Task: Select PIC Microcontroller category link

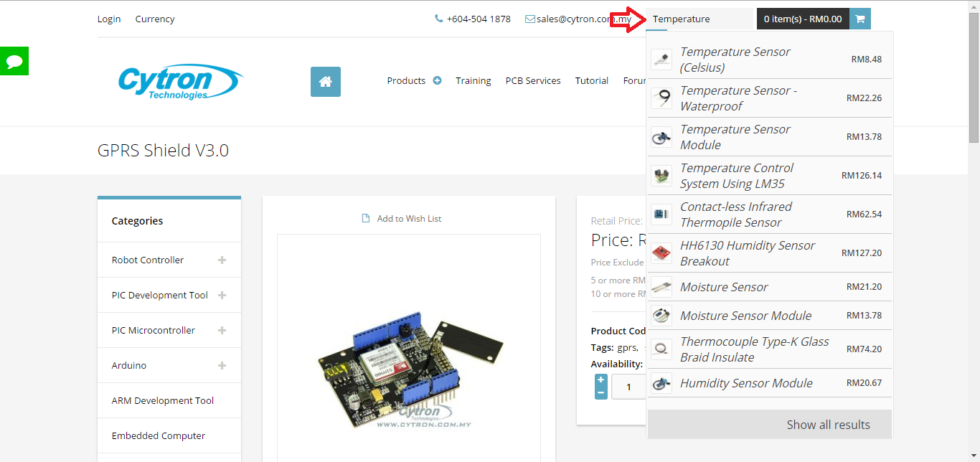Action: pyautogui.click(x=154, y=331)
